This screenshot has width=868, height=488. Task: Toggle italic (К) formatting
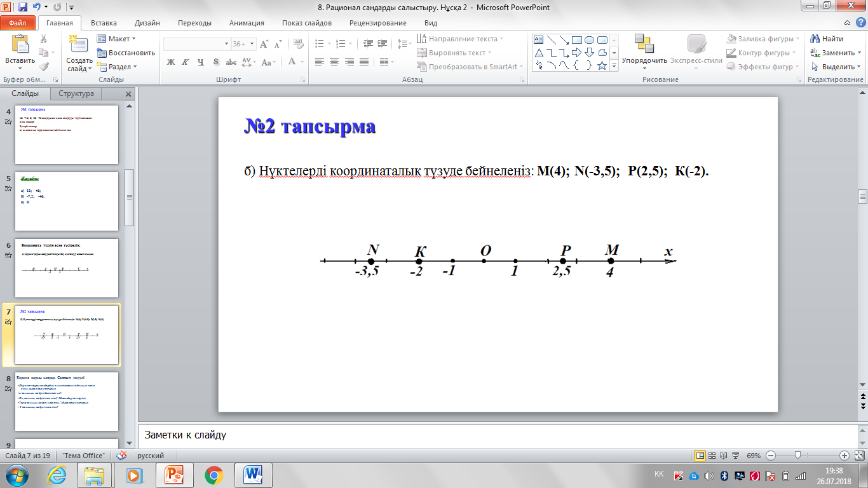point(186,62)
